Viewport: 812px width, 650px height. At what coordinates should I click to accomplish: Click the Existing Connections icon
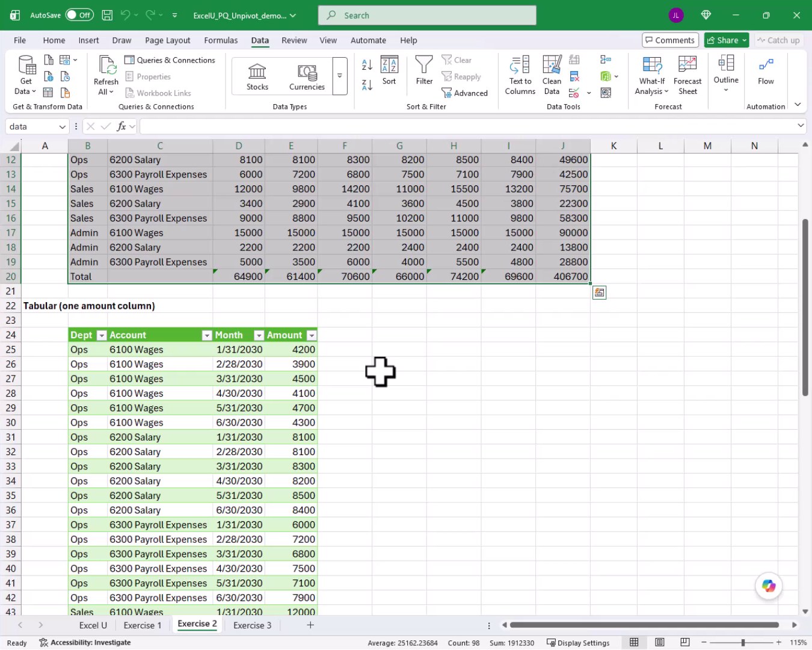66,93
